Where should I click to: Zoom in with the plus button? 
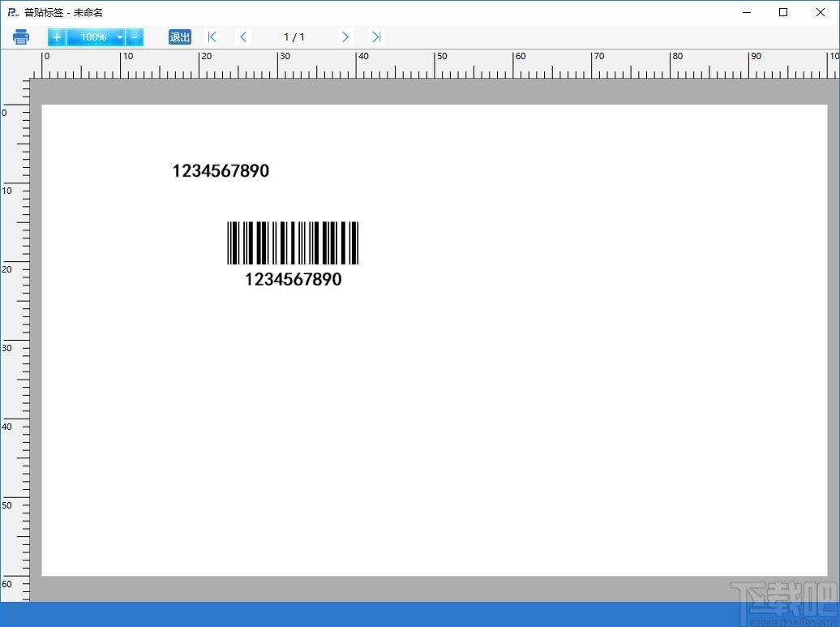(56, 37)
